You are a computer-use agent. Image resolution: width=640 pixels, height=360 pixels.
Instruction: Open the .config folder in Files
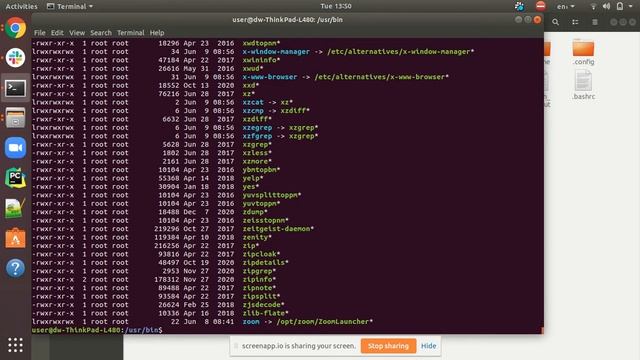[x=583, y=52]
